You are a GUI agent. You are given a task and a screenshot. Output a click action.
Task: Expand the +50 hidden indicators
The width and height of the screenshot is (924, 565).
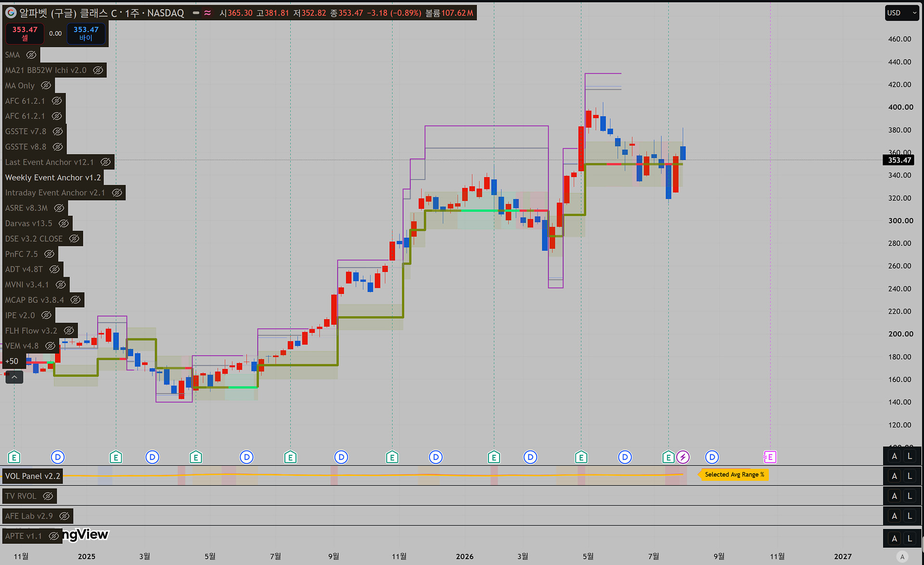point(12,361)
